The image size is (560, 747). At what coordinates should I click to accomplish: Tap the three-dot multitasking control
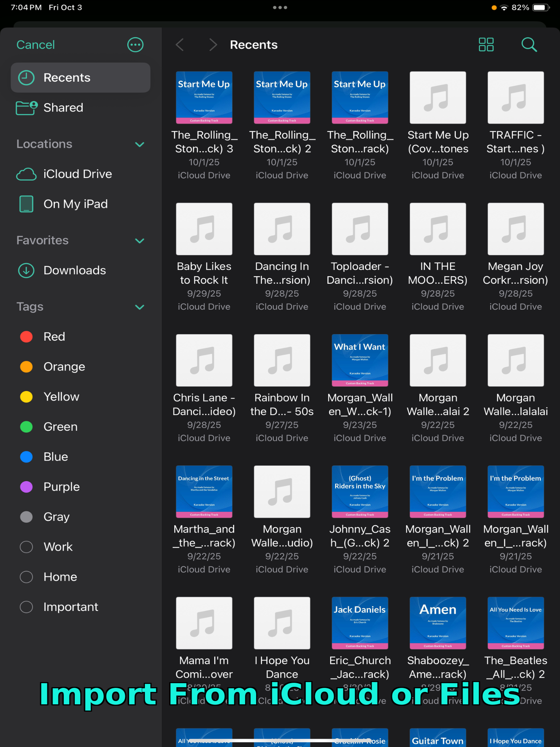[280, 7]
